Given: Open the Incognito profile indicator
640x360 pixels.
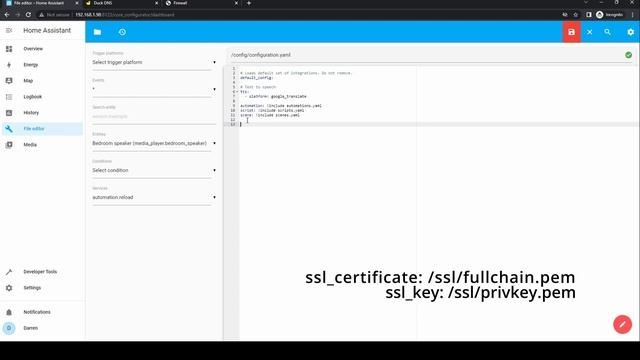Looking at the screenshot, I should click(609, 15).
